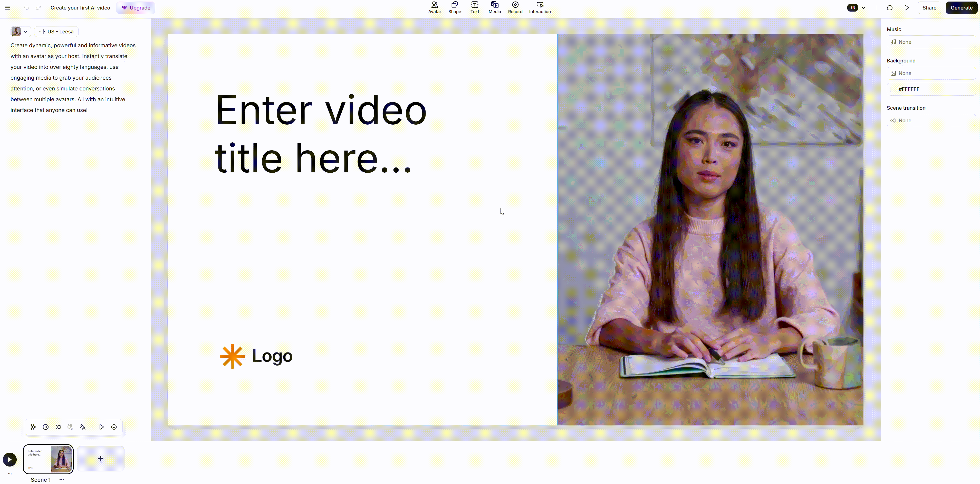Click the Upgrade button
The height and width of the screenshot is (484, 980).
(136, 8)
